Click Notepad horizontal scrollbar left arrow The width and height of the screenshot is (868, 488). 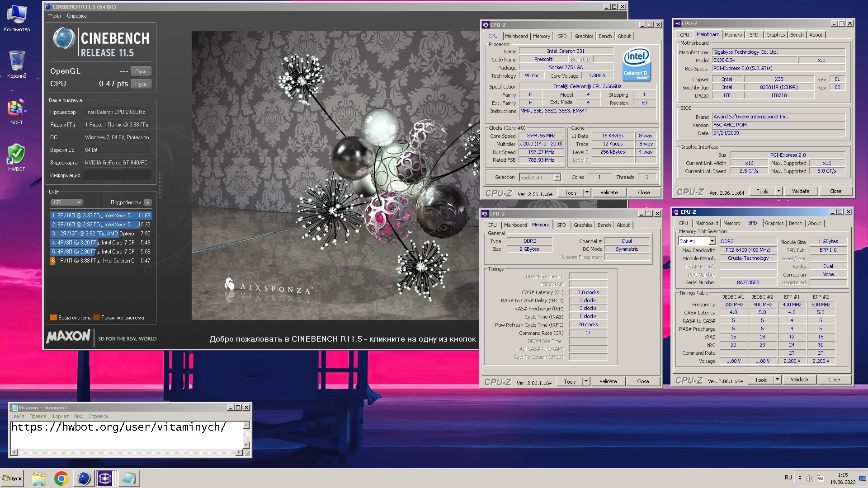[x=14, y=452]
